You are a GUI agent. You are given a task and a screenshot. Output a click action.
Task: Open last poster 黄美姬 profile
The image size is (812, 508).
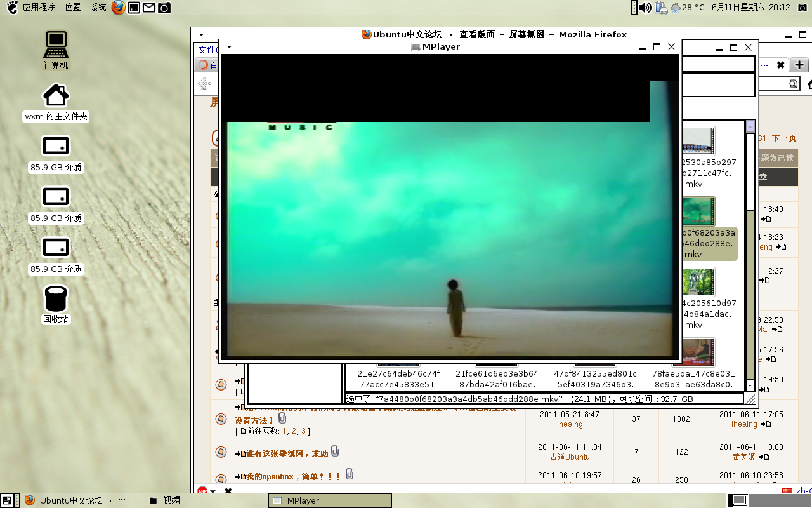[x=744, y=457]
